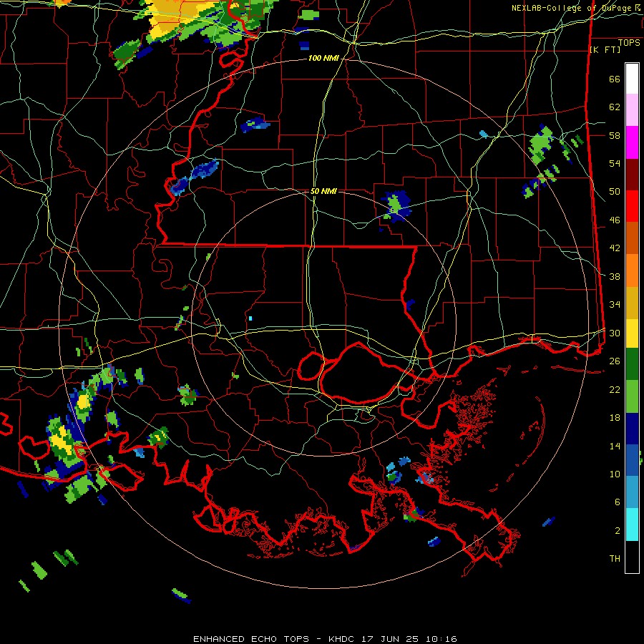Viewport: 644px width, 644px height.
Task: Click the "58" legend value
Action: pyautogui.click(x=615, y=135)
